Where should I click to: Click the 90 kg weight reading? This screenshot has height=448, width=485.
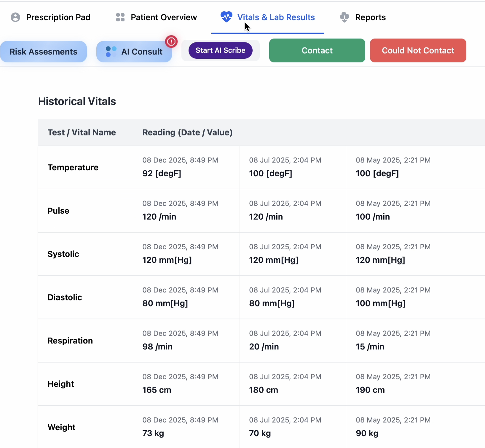click(367, 433)
